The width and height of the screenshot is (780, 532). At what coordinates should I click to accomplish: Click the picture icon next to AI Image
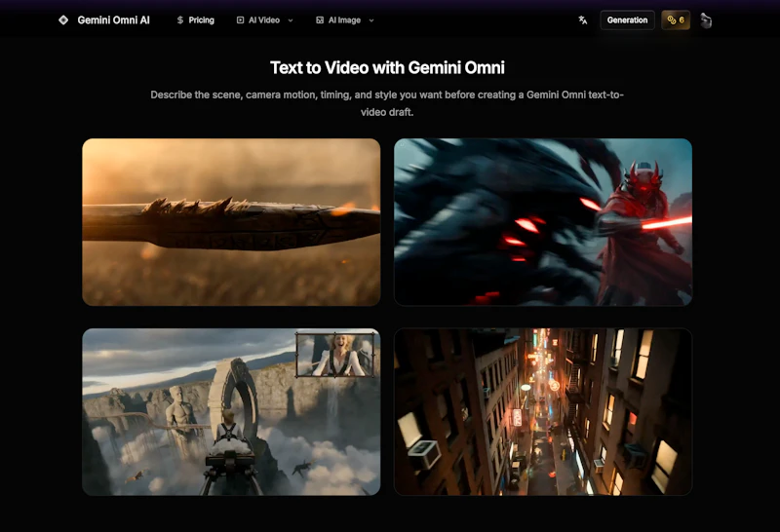320,19
